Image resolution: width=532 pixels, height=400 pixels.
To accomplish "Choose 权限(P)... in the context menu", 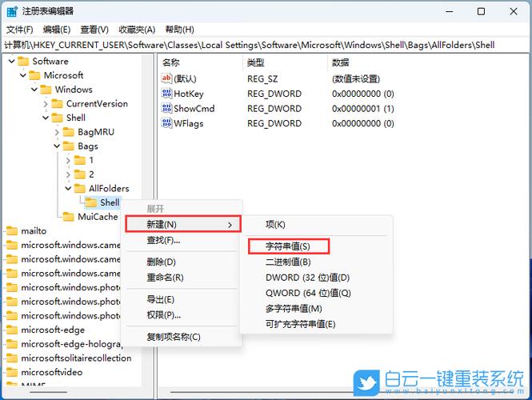I will click(x=181, y=315).
